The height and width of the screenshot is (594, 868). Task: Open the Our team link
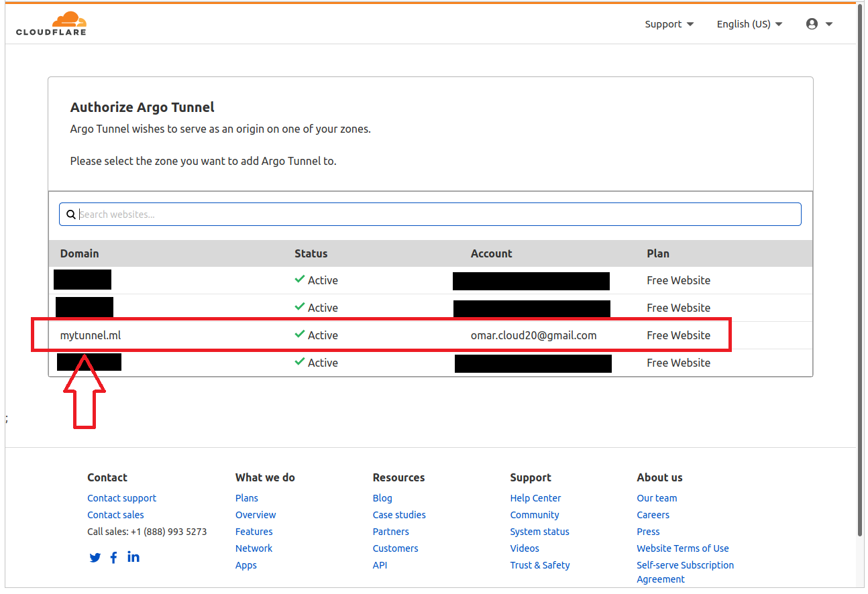point(657,498)
